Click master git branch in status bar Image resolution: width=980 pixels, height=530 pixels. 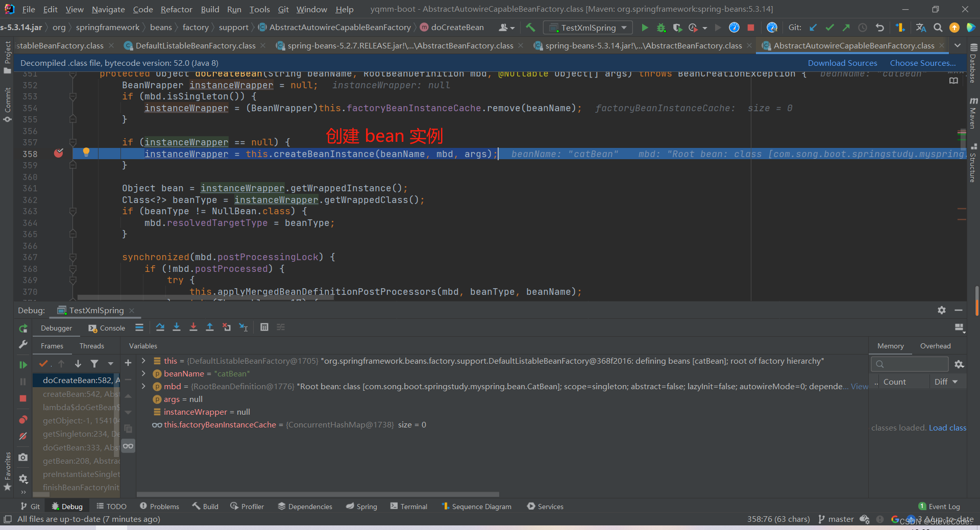[836, 519]
